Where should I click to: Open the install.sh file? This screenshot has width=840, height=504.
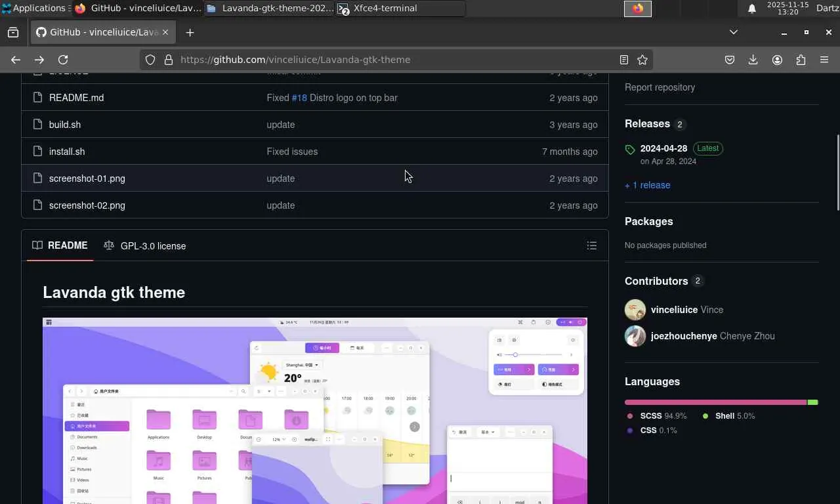coord(67,152)
